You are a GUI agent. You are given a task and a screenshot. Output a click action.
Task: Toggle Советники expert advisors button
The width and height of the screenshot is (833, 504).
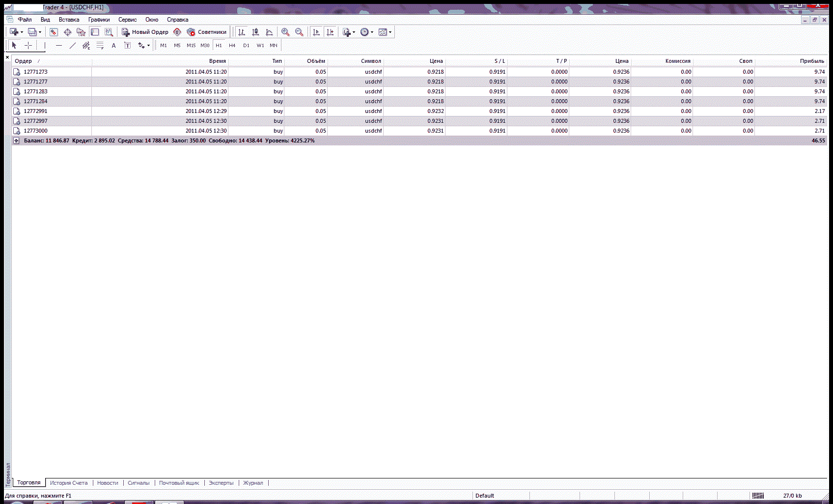206,32
